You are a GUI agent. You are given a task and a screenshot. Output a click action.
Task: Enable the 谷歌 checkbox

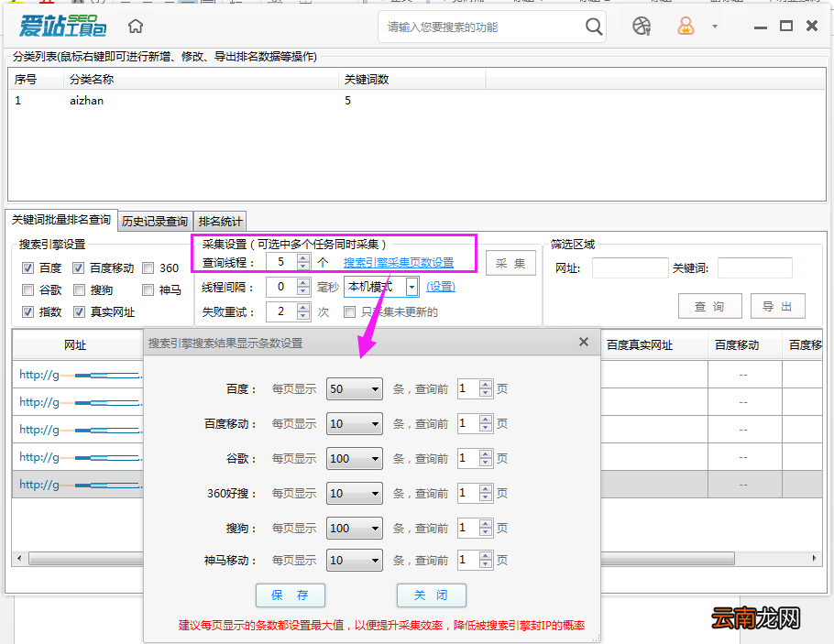[27, 289]
